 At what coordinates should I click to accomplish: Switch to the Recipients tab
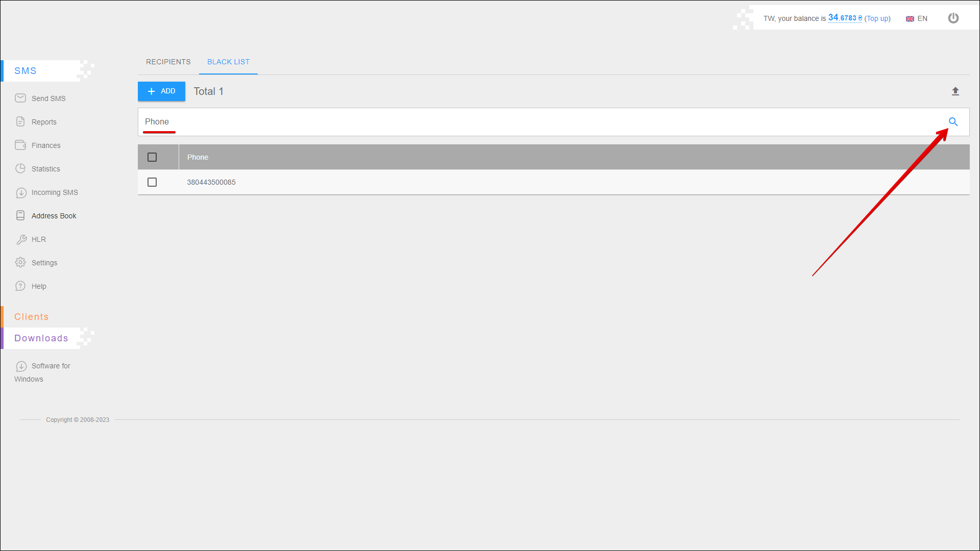point(168,62)
